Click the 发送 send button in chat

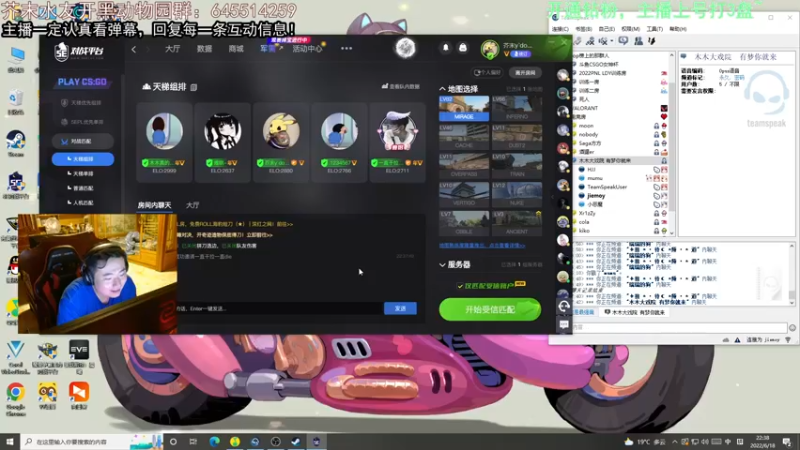point(400,308)
